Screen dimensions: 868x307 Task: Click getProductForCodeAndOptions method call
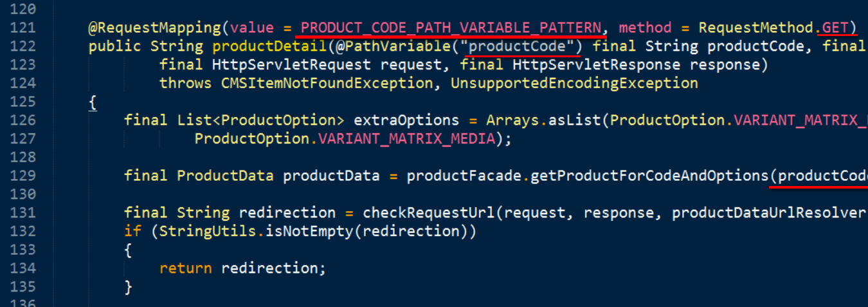coord(649,175)
